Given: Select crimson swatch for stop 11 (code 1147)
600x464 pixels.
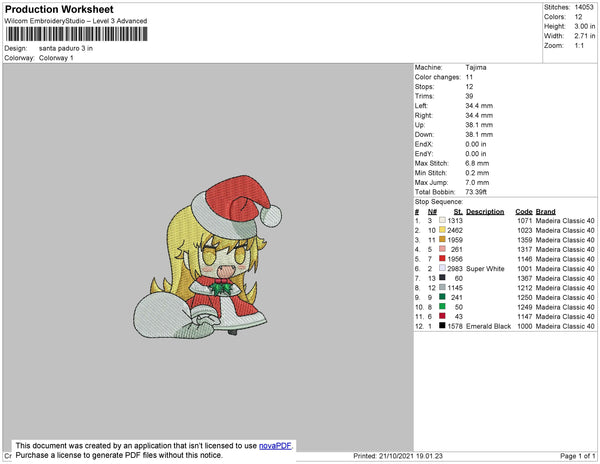Looking at the screenshot, I should click(442, 316).
